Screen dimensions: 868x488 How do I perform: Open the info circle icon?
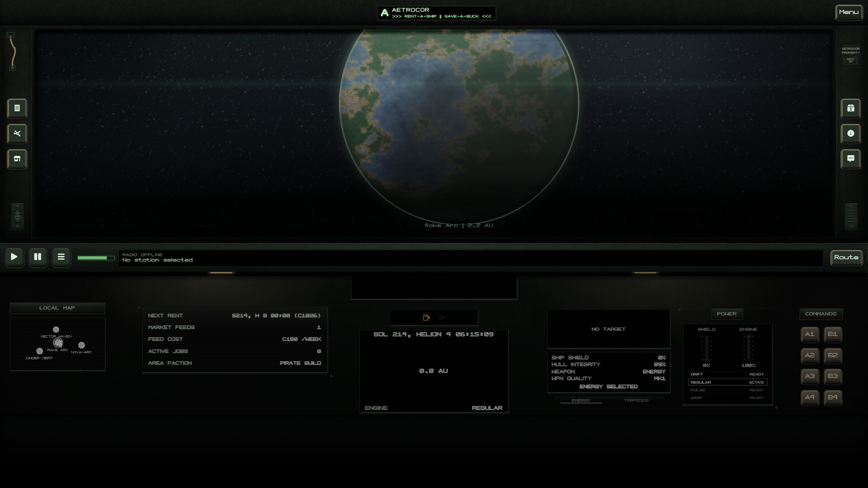[850, 134]
